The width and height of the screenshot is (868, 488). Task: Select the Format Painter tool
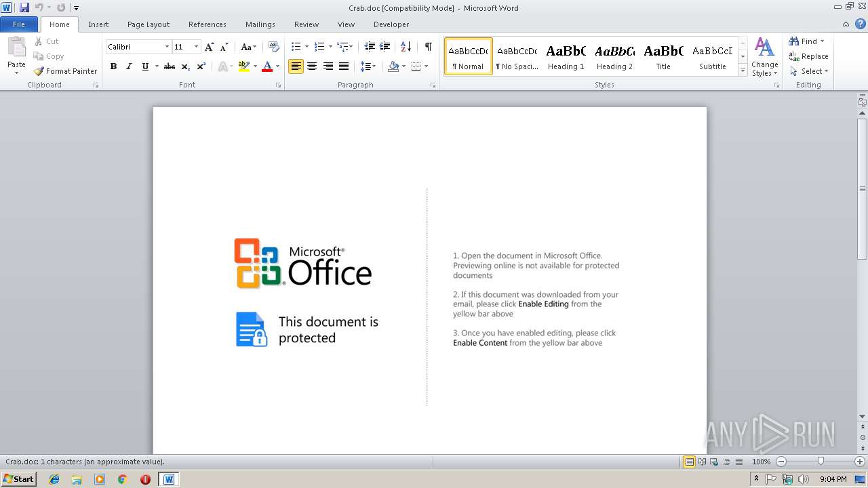tap(66, 71)
